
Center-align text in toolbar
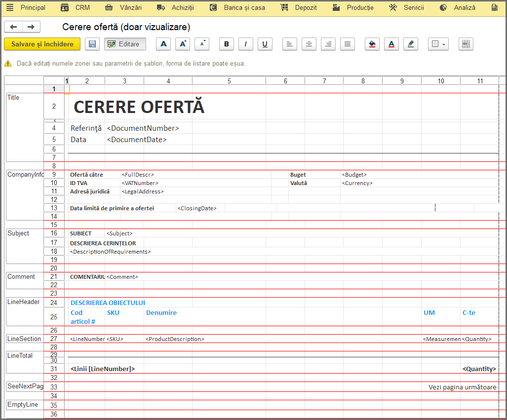pyautogui.click(x=309, y=44)
